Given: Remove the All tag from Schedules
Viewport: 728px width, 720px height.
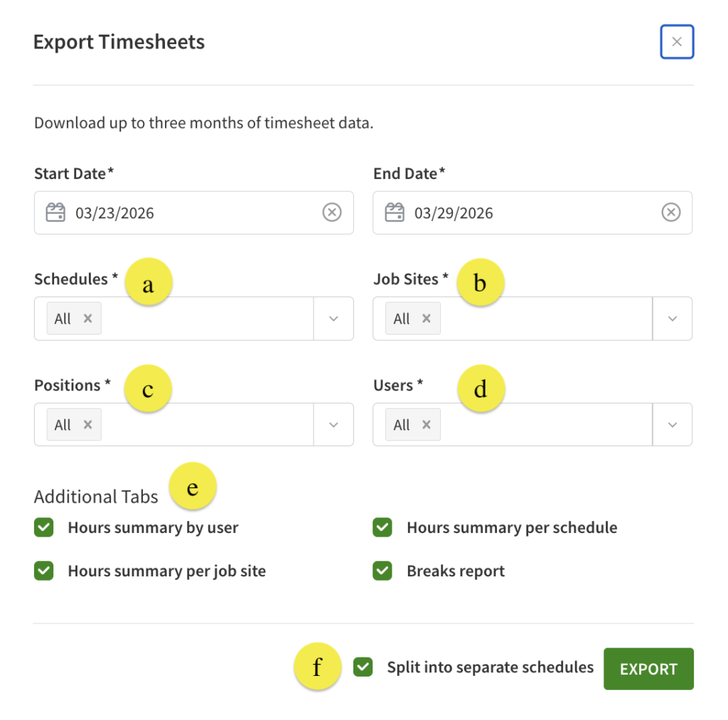Looking at the screenshot, I should click(87, 318).
